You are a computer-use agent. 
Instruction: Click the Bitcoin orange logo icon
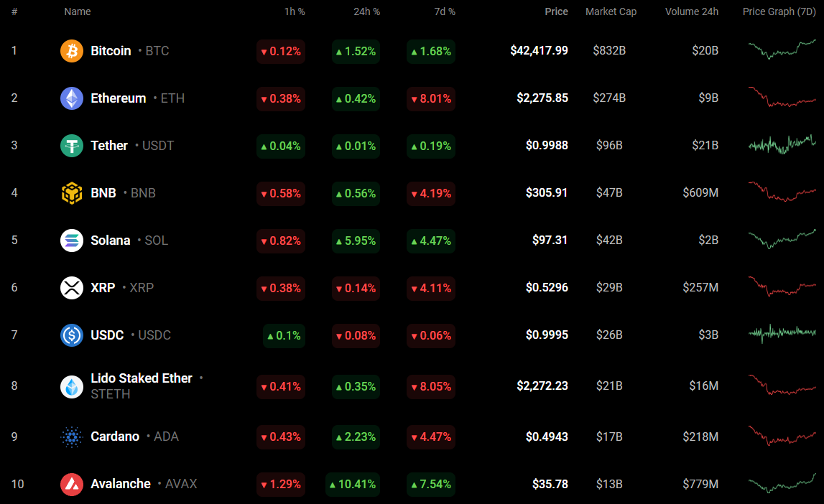72,51
